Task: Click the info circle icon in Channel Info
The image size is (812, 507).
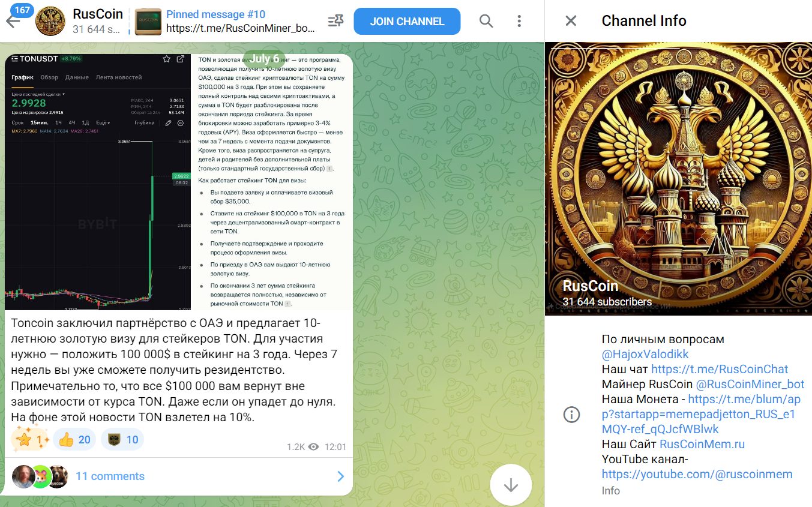Action: [x=571, y=414]
